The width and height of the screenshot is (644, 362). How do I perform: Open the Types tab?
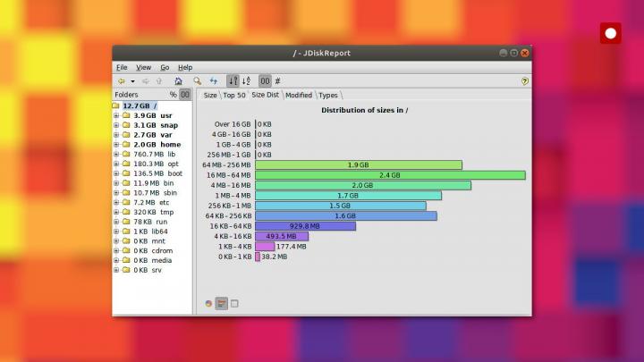pyautogui.click(x=328, y=95)
